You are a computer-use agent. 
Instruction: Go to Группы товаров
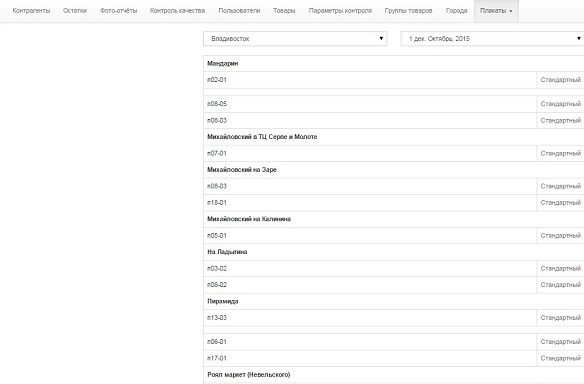tap(409, 11)
